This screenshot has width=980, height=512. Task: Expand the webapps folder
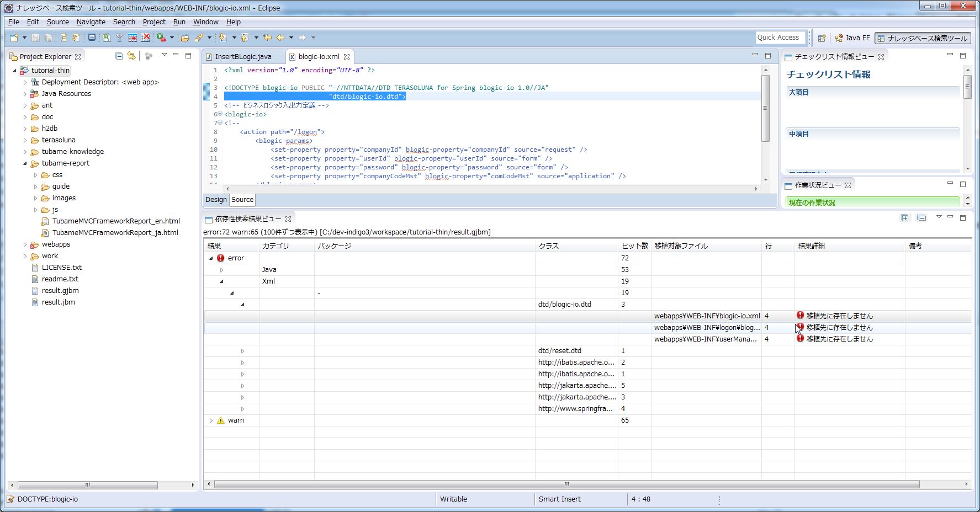(x=25, y=244)
